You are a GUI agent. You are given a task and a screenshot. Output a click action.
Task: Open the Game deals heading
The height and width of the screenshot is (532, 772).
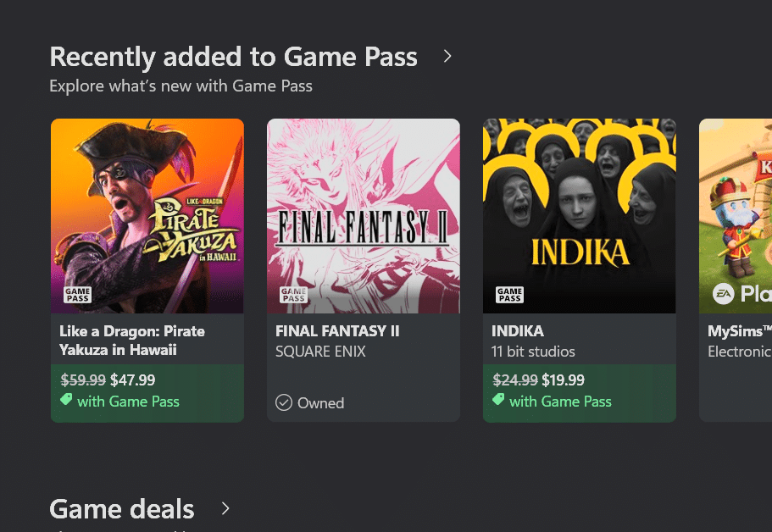pos(122,509)
